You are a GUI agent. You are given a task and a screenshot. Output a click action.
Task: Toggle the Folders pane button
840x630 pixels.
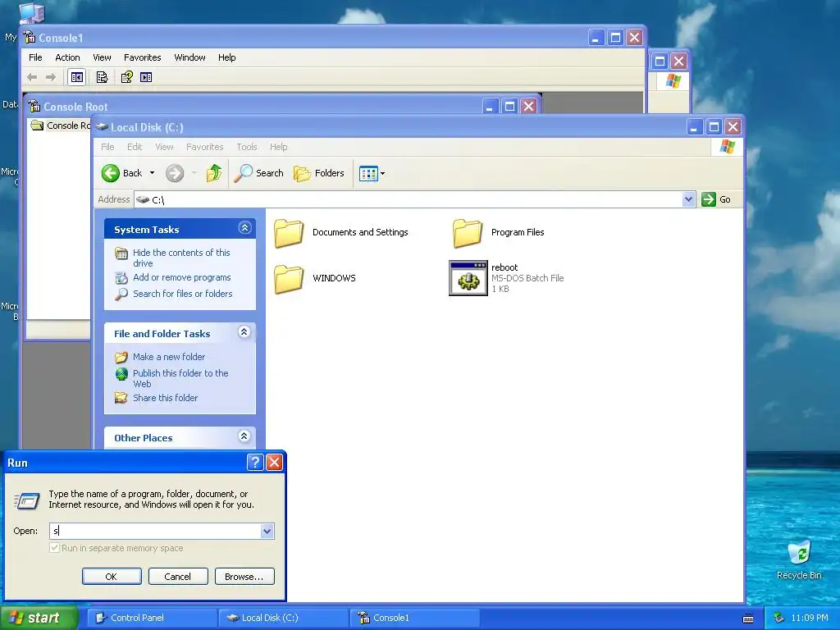319,173
